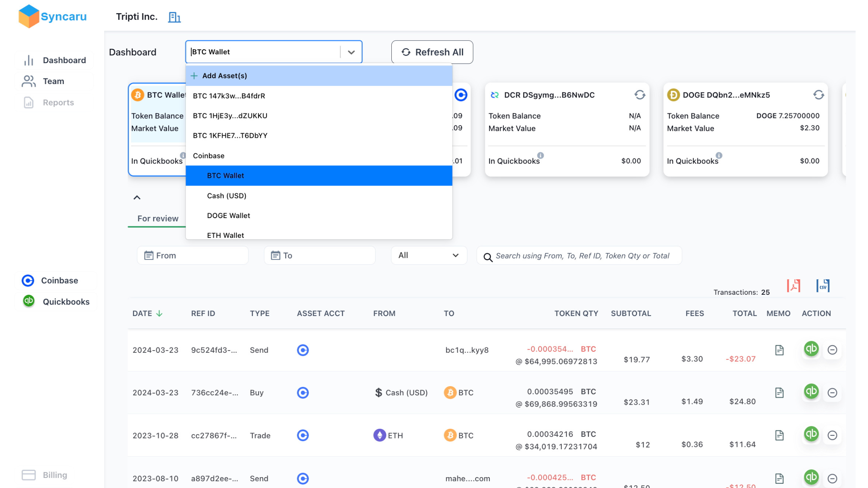Sync cc27867f Trade transaction to Quickbooks
Screen dimensions: 868x488
tap(811, 434)
